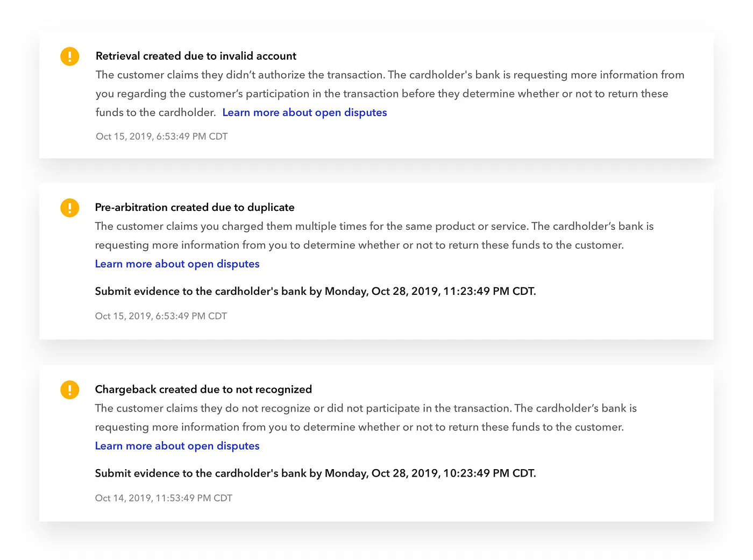Click the Oct 15 timestamp on Pre-arbitration card
Image resolution: width=753 pixels, height=560 pixels.
click(x=161, y=316)
